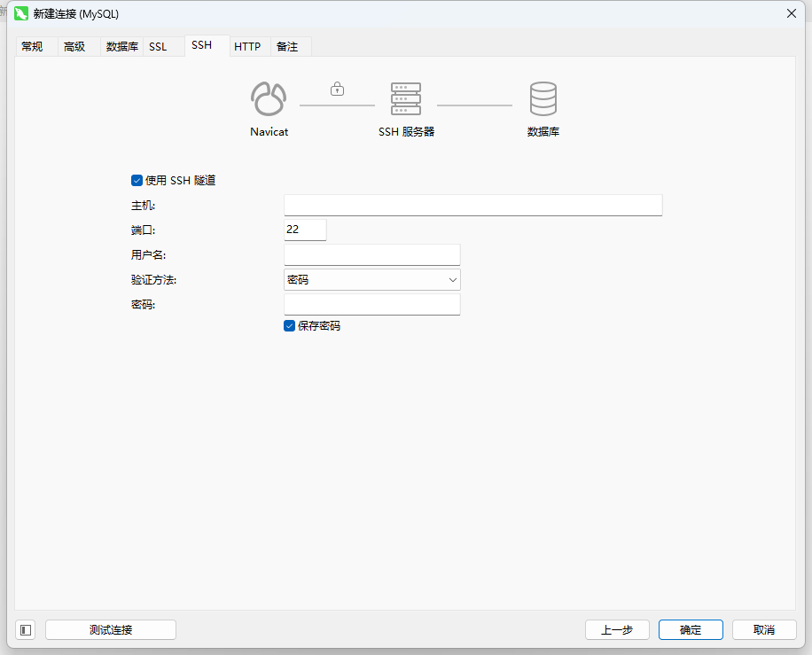Open the 验证方法 dropdown list
Viewport: 812px width, 655px height.
pyautogui.click(x=371, y=279)
